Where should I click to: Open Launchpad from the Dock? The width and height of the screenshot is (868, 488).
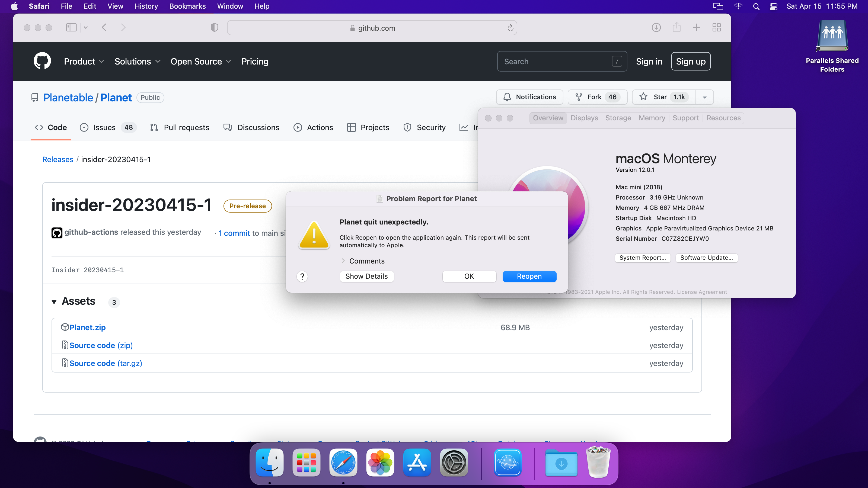point(306,463)
